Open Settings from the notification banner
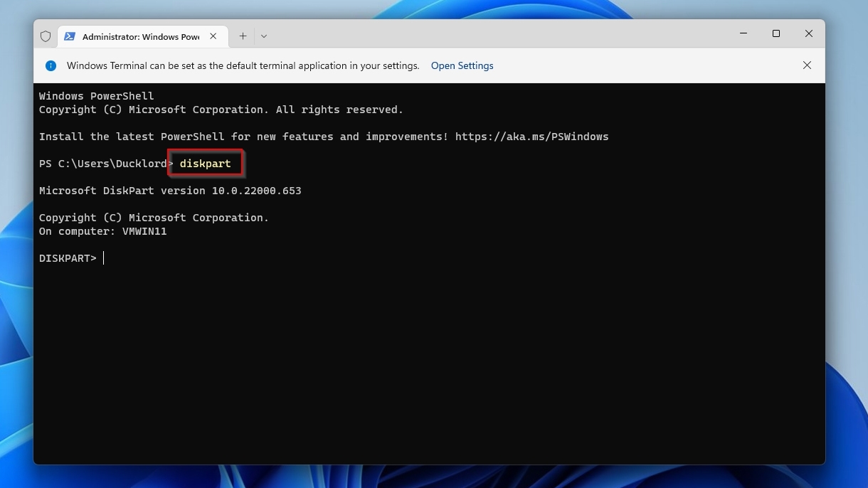This screenshot has width=868, height=488. pos(462,65)
